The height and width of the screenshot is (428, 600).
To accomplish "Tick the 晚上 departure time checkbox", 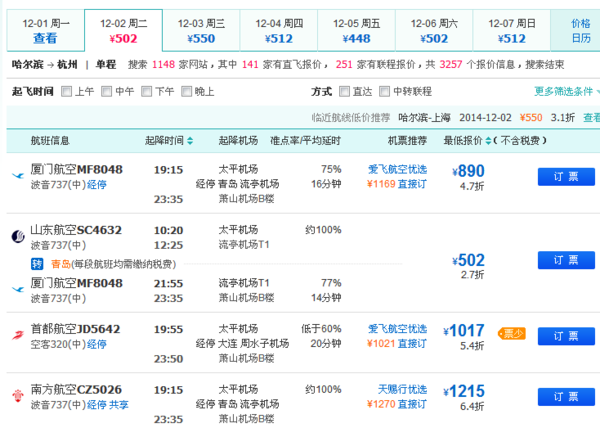I will [x=186, y=91].
